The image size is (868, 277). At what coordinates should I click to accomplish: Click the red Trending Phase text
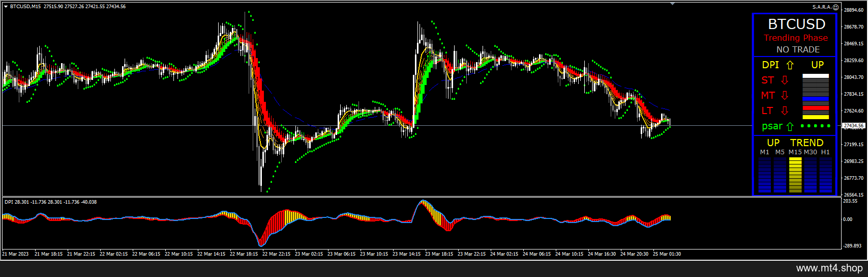tap(796, 38)
